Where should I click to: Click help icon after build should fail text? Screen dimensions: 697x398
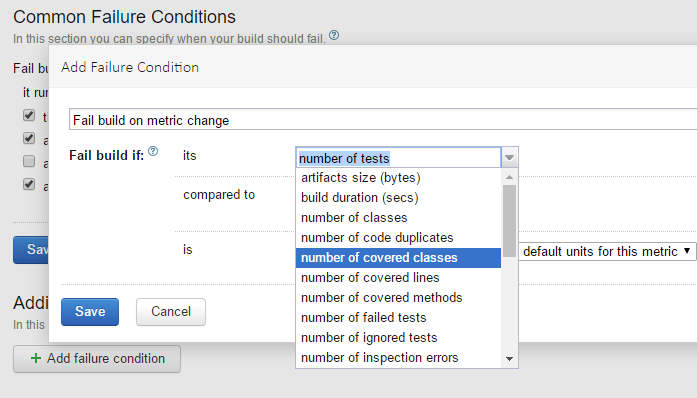pos(334,35)
